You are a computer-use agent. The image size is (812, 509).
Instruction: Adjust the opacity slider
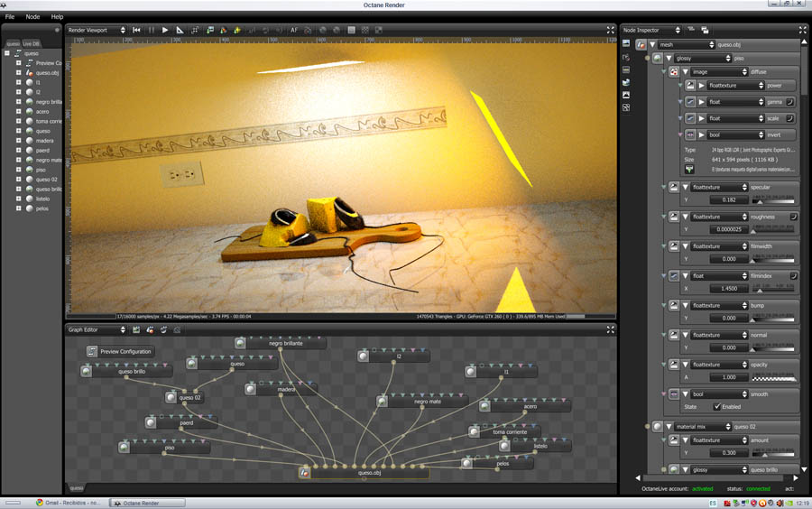point(772,377)
